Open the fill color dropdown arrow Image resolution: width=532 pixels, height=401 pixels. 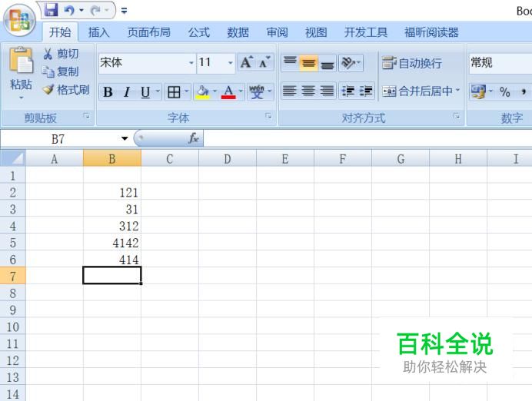coord(214,91)
